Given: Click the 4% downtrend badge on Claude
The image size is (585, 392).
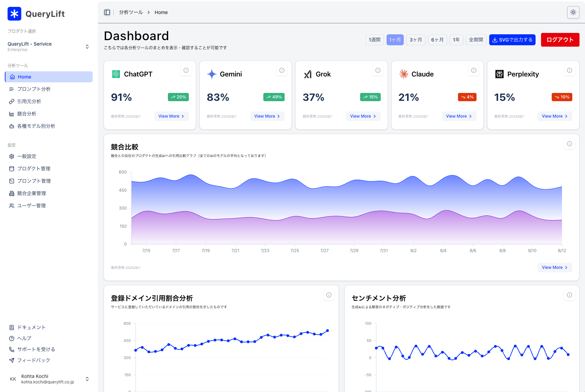Looking at the screenshot, I should tap(467, 97).
